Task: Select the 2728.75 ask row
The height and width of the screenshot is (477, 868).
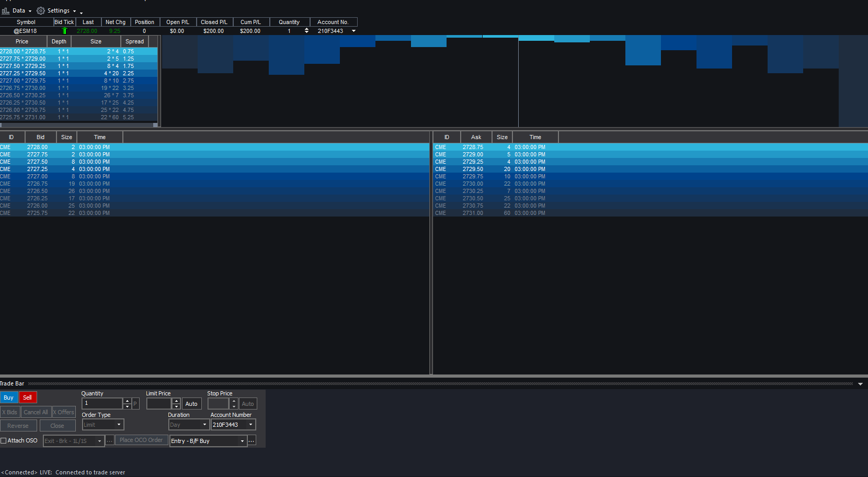Action: click(x=650, y=147)
